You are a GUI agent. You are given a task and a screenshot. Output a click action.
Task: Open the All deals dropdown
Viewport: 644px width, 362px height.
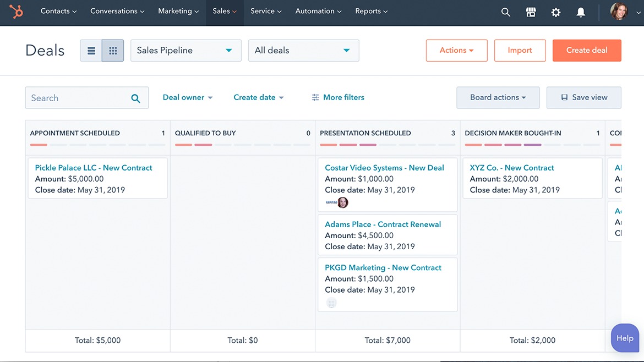[x=303, y=50]
